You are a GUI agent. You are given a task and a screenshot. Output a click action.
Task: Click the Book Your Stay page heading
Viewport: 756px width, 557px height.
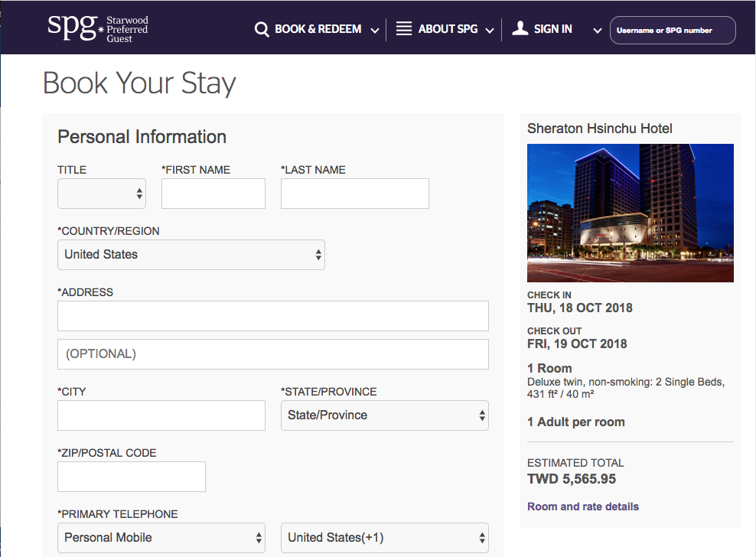139,83
